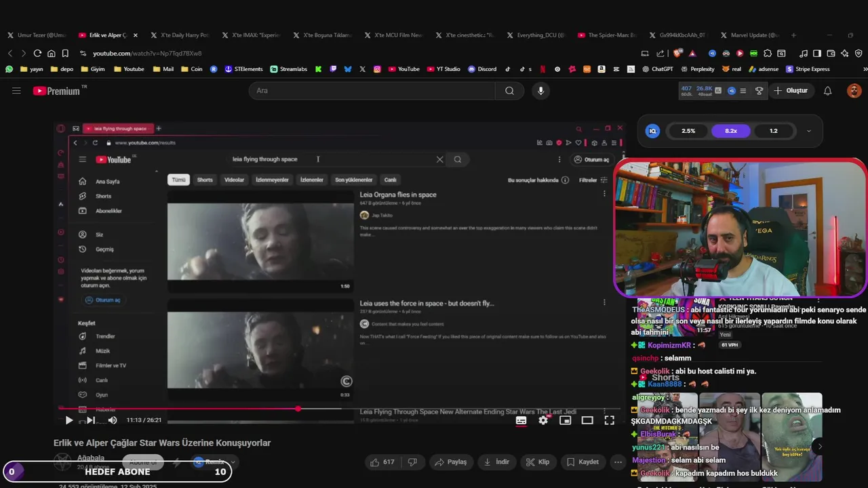Expand the extension panel chevron
This screenshot has width=868, height=488.
click(x=808, y=131)
